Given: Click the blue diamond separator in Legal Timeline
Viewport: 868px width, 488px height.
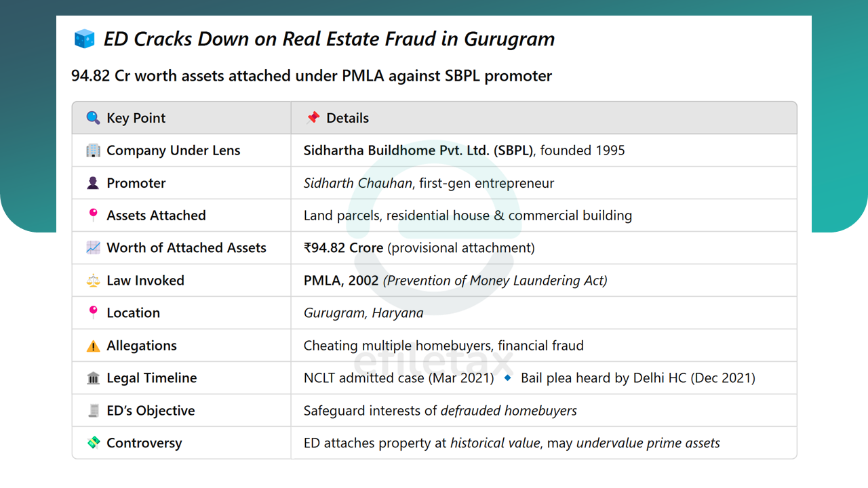Looking at the screenshot, I should click(507, 378).
